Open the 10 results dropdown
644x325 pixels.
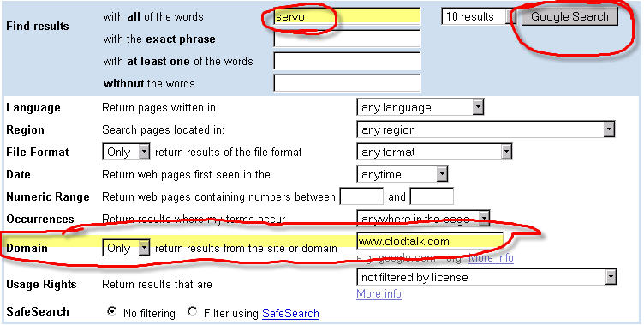pos(479,17)
